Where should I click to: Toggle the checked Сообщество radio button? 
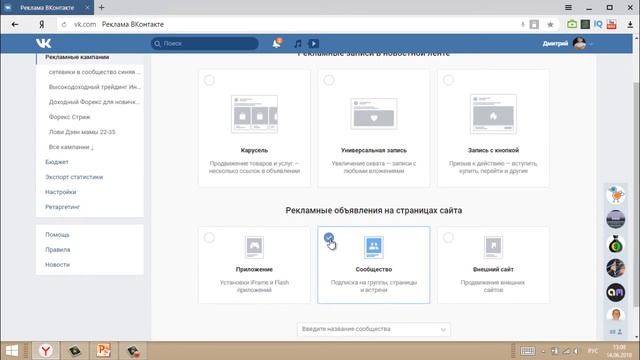[x=329, y=238]
